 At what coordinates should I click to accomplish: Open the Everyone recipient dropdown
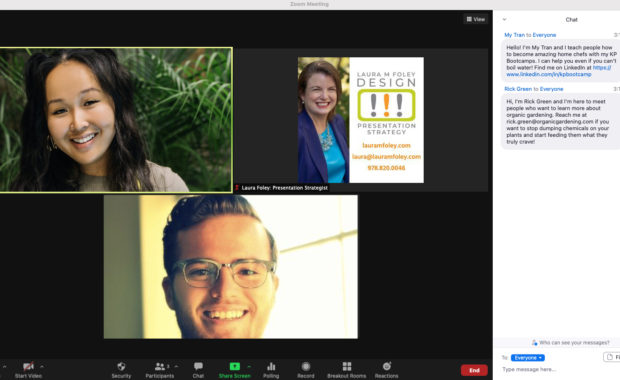(x=527, y=357)
